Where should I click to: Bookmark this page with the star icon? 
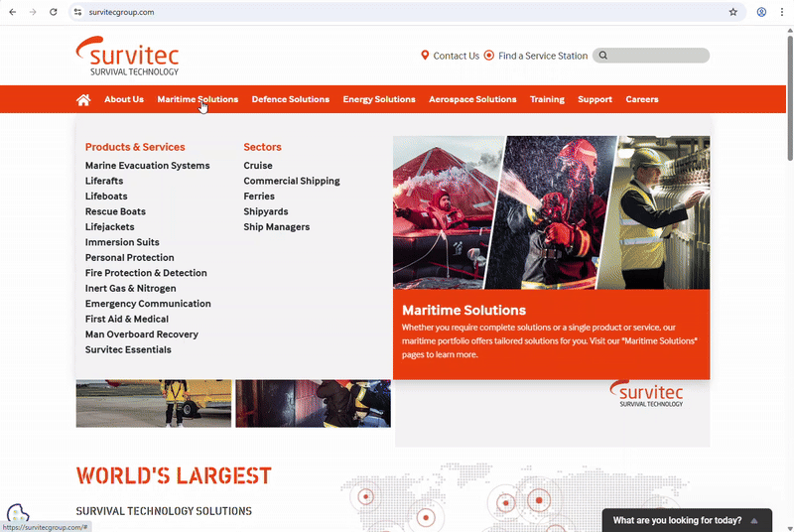(x=732, y=12)
